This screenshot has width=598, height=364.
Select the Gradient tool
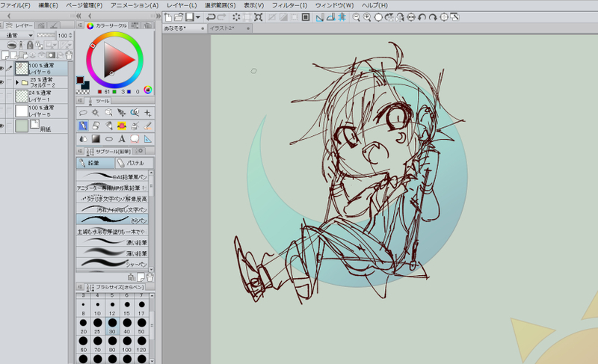96,139
